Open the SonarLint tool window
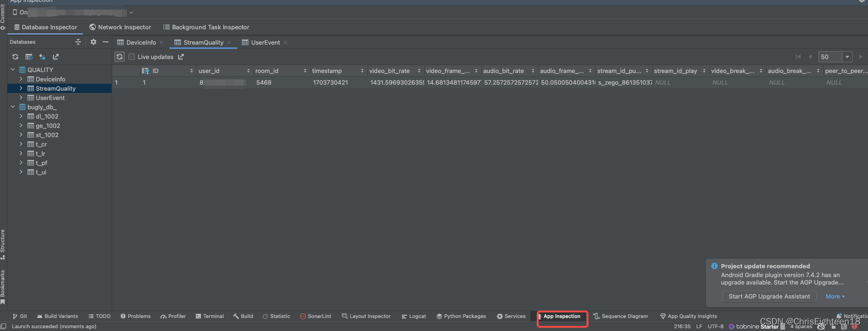Image resolution: width=868 pixels, height=331 pixels. click(x=316, y=316)
